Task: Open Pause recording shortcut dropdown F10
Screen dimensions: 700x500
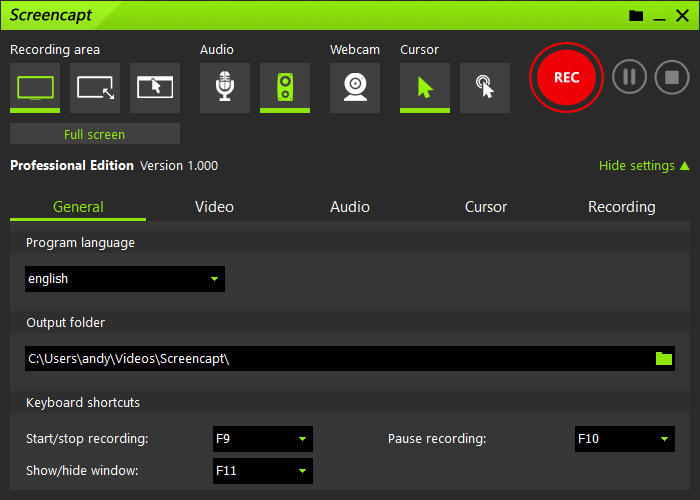Action: (625, 439)
